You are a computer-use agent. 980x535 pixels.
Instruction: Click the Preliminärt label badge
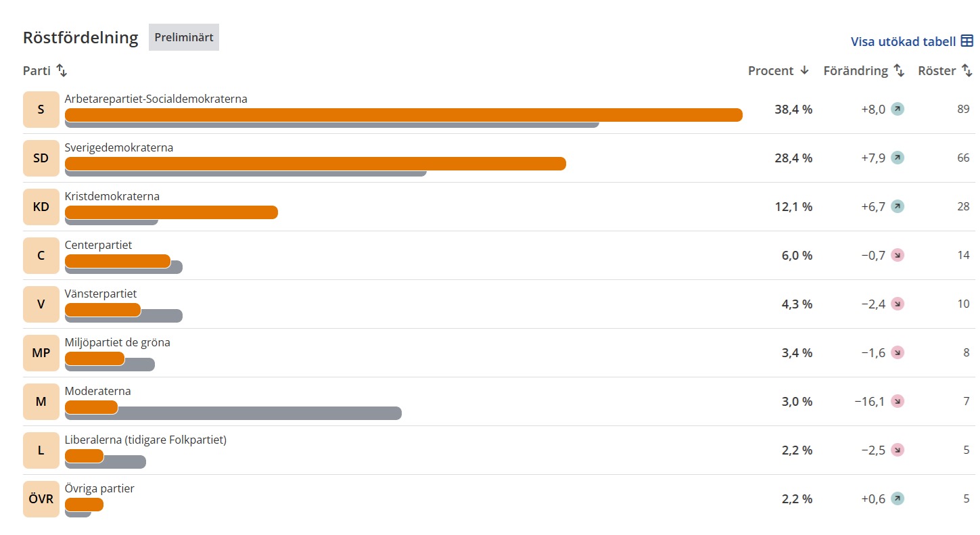[x=184, y=37]
